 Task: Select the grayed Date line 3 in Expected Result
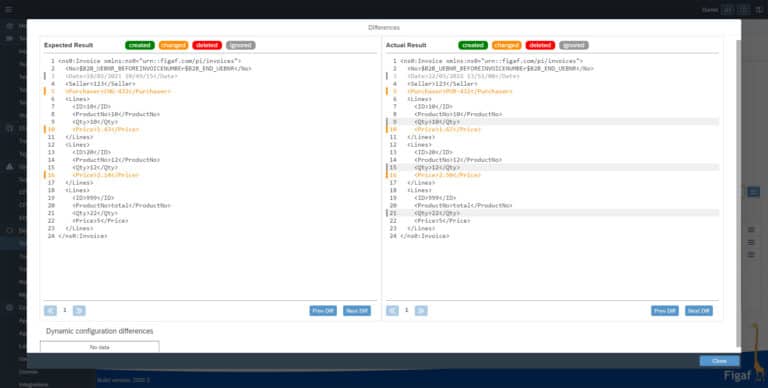121,76
